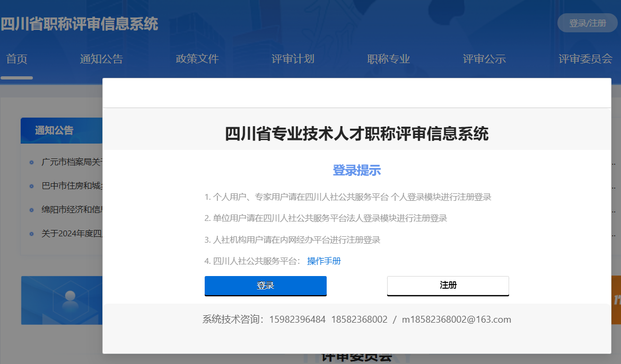Open the 职称专业 nav menu item
Viewport: 621px width, 364px height.
click(x=389, y=59)
